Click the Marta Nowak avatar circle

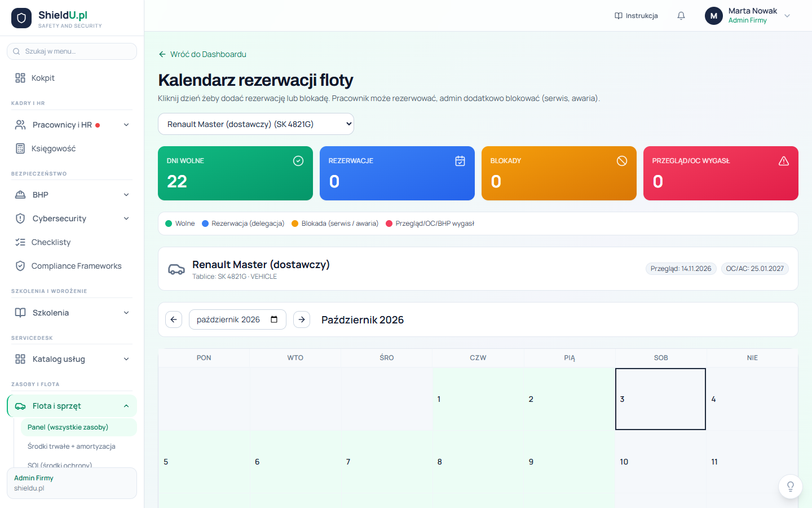pyautogui.click(x=714, y=16)
